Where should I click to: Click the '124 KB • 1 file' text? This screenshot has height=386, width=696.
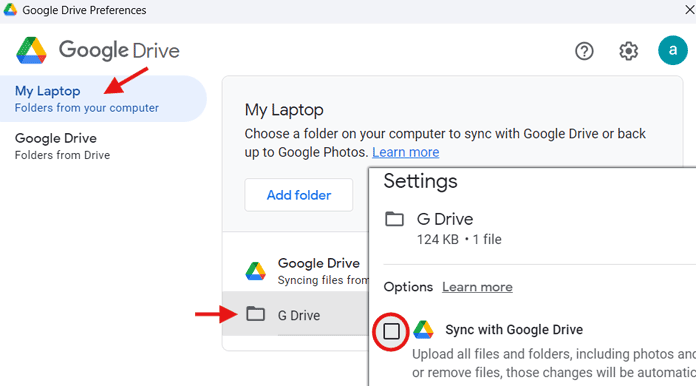point(459,240)
